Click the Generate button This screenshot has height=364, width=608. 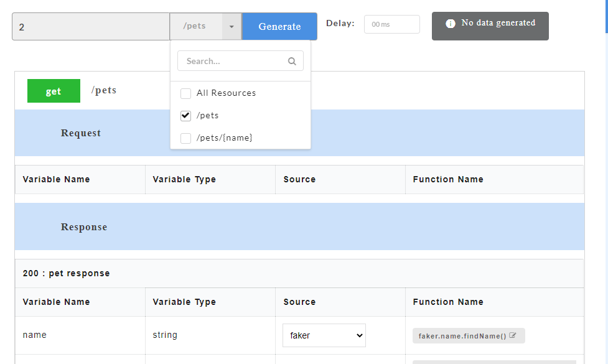click(279, 26)
